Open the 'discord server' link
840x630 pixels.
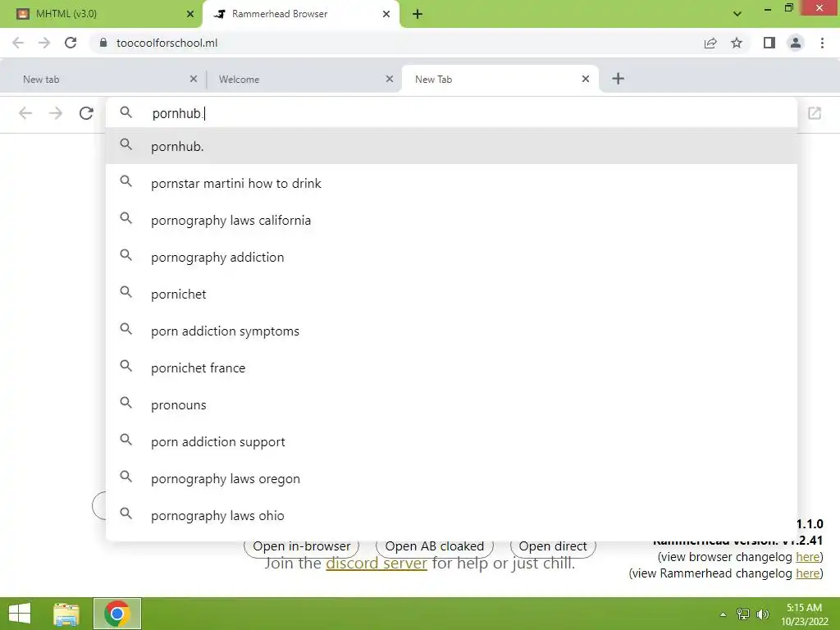pyautogui.click(x=377, y=564)
